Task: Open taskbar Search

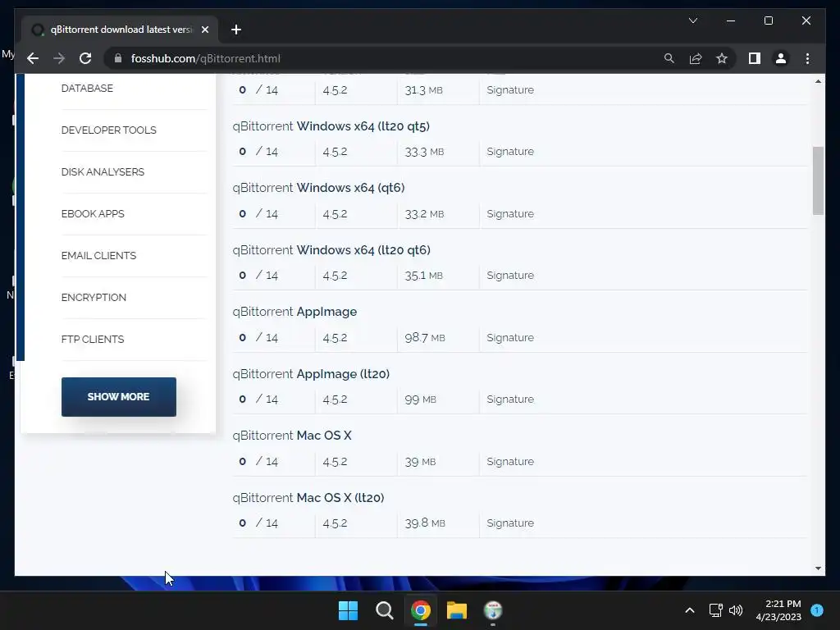Action: coord(384,610)
